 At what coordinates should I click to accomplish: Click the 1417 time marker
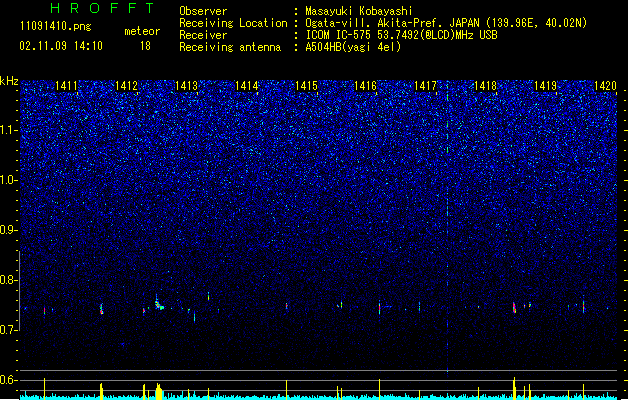[425, 86]
